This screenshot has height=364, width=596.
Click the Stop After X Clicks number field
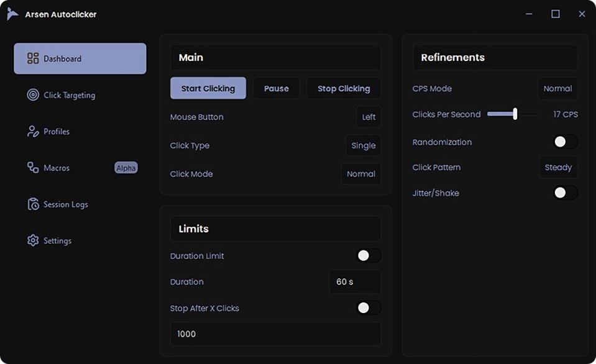[x=275, y=334]
